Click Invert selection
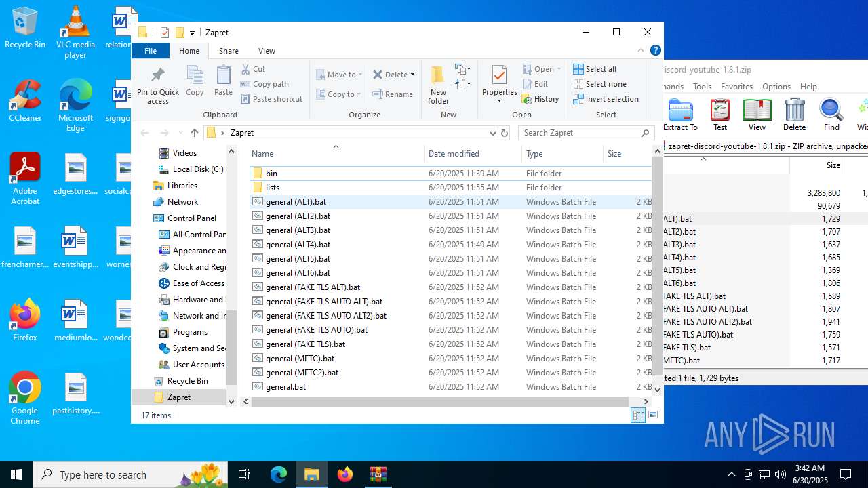The width and height of the screenshot is (868, 488). point(606,99)
